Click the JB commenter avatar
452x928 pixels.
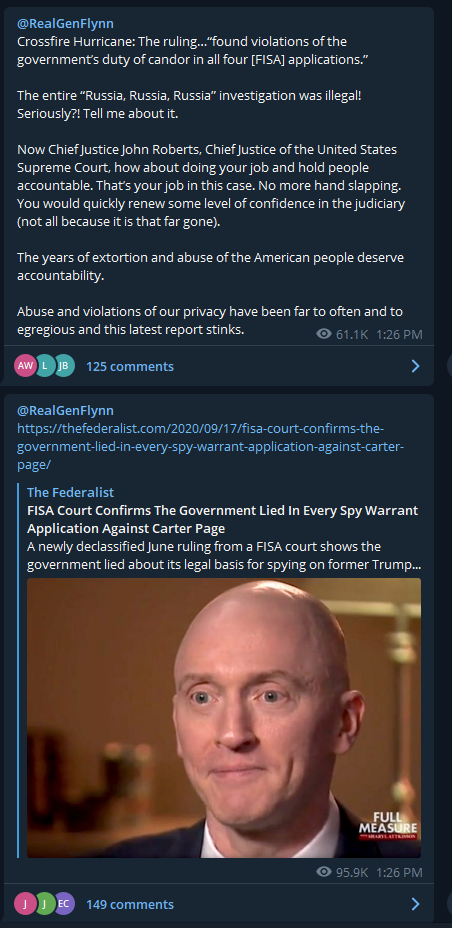(64, 366)
